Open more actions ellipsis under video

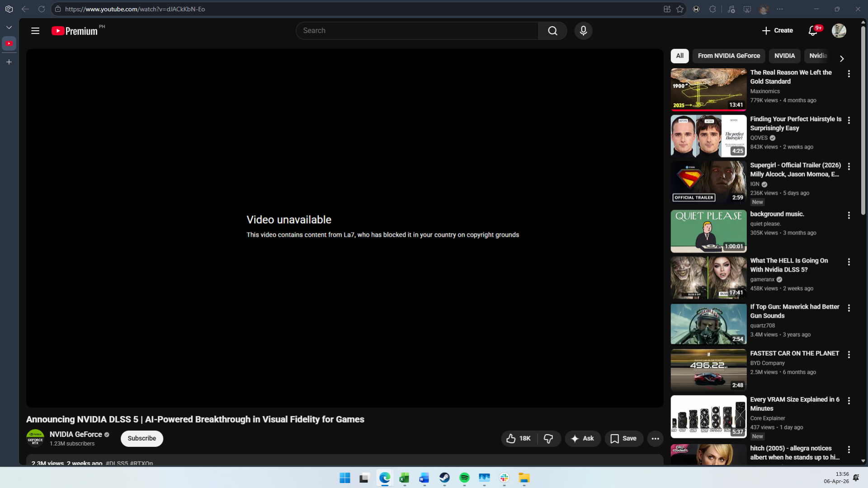tap(655, 438)
